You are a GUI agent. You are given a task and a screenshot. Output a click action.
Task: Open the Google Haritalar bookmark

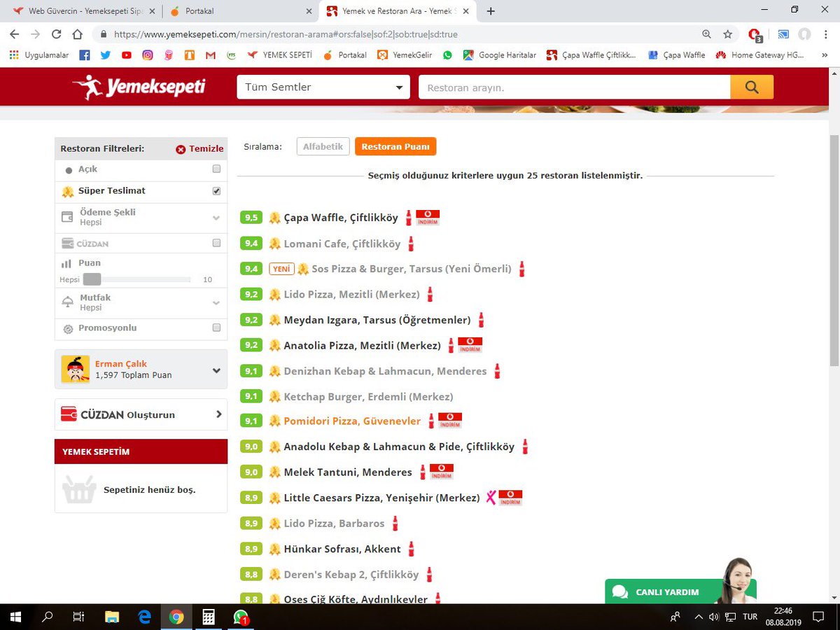[500, 55]
